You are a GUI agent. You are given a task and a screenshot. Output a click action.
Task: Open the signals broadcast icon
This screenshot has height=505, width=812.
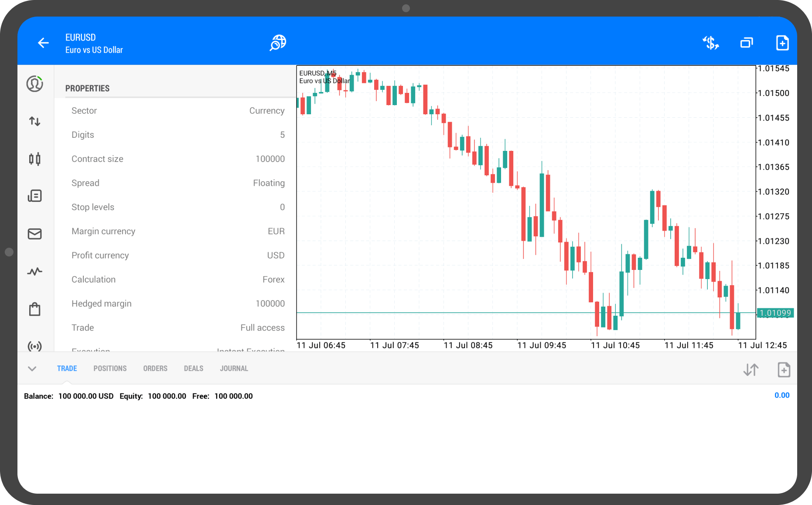[35, 346]
